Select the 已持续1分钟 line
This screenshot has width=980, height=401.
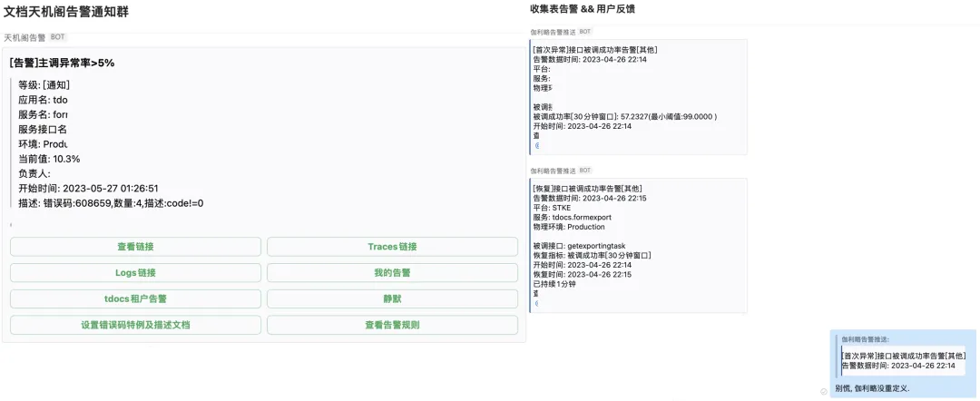pyautogui.click(x=554, y=284)
